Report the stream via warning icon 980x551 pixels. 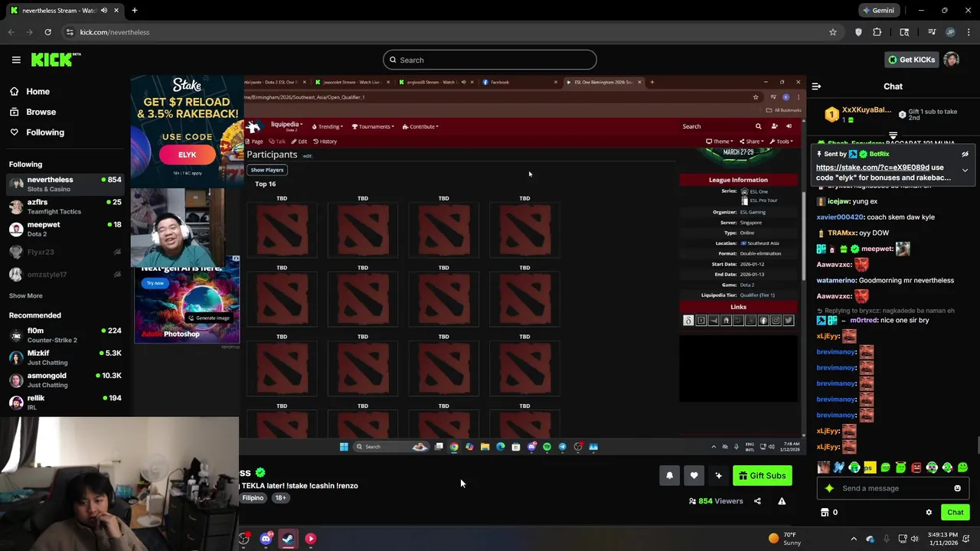point(782,501)
